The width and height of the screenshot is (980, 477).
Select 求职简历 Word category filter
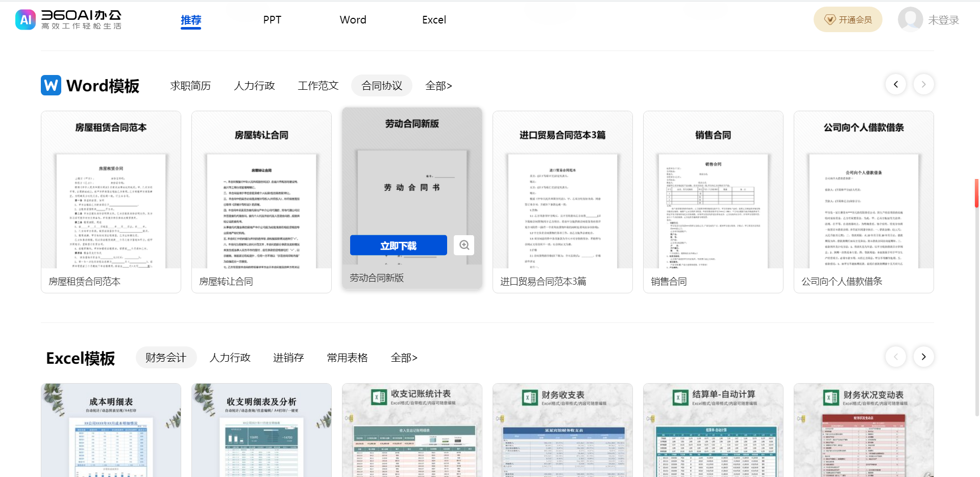click(x=190, y=86)
